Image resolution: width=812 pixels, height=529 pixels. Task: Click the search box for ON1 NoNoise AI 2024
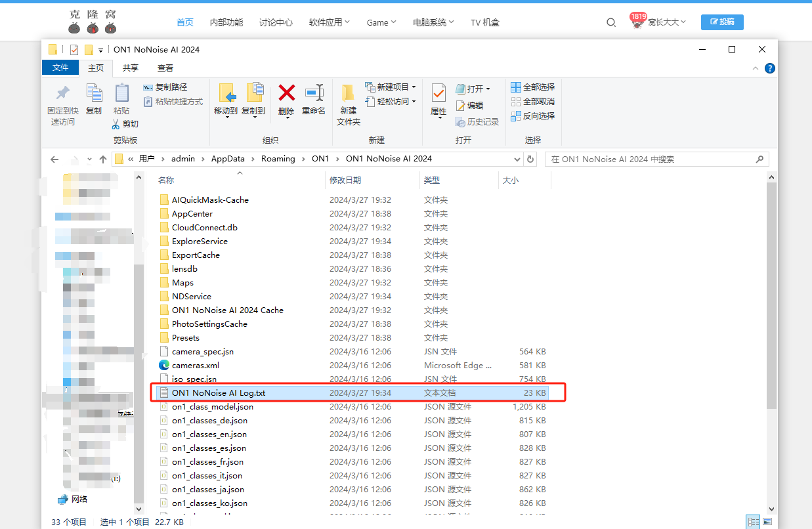click(656, 159)
